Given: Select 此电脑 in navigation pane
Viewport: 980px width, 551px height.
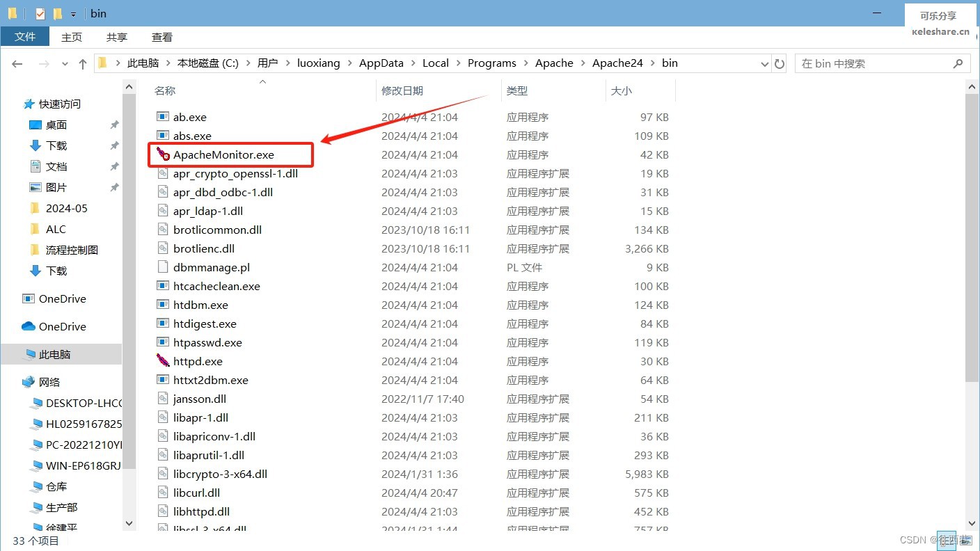Looking at the screenshot, I should [61, 354].
